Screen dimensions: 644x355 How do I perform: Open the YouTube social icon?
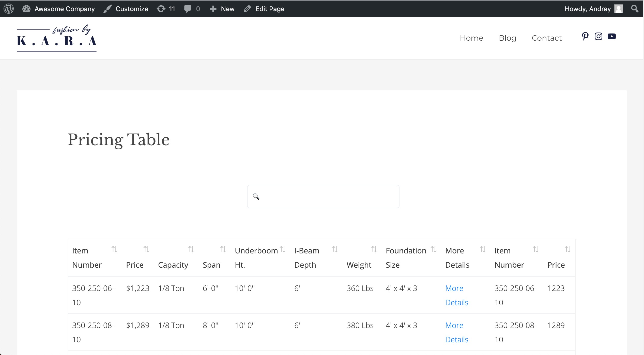point(611,36)
